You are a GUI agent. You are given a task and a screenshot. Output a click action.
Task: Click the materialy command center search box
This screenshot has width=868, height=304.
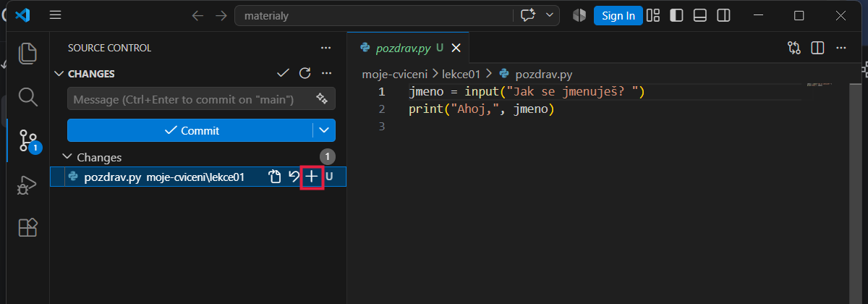[376, 15]
